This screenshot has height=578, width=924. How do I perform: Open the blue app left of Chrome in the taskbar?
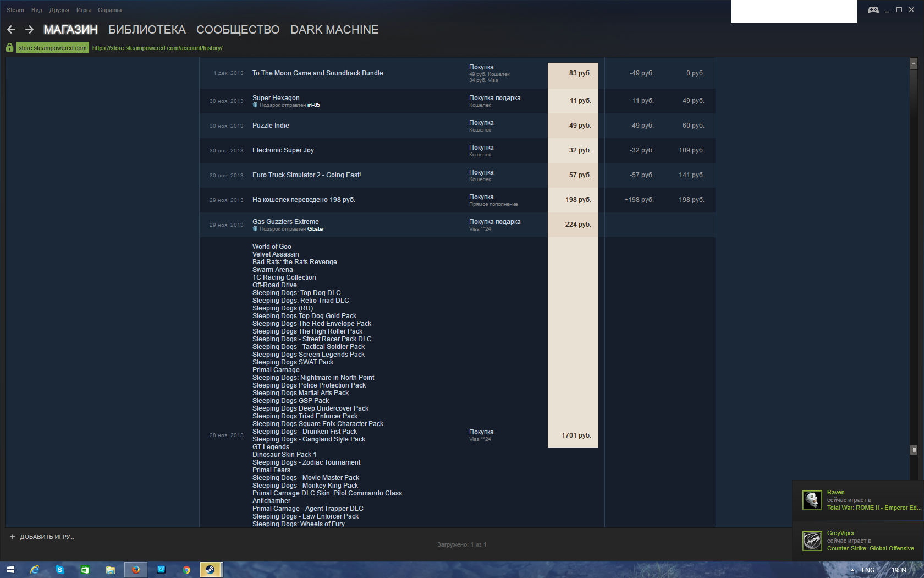tap(161, 570)
